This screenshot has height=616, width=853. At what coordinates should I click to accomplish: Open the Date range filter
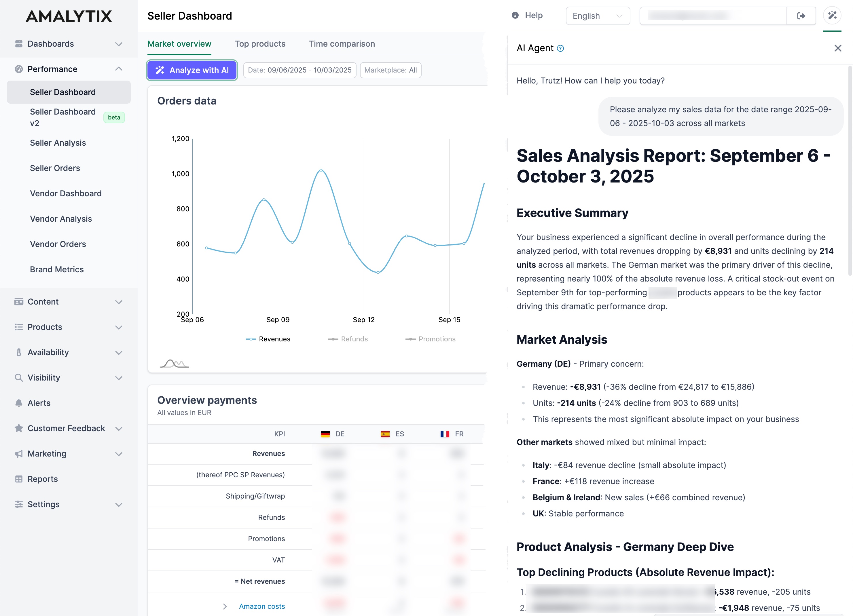tap(300, 70)
